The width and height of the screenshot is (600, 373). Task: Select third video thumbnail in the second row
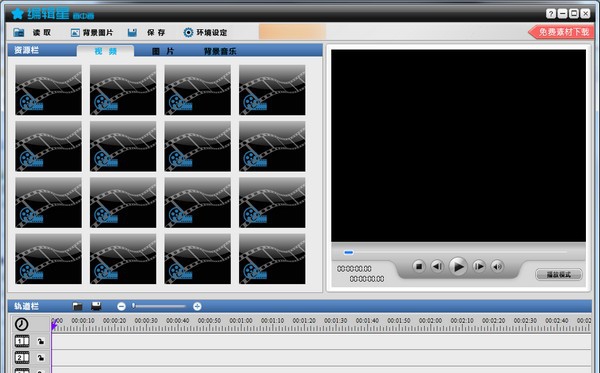[197, 146]
